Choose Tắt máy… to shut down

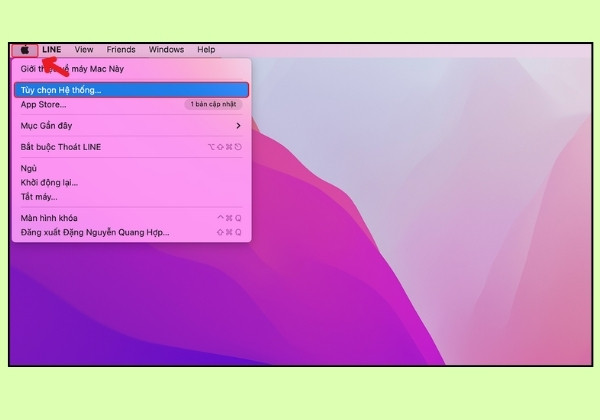(132, 197)
